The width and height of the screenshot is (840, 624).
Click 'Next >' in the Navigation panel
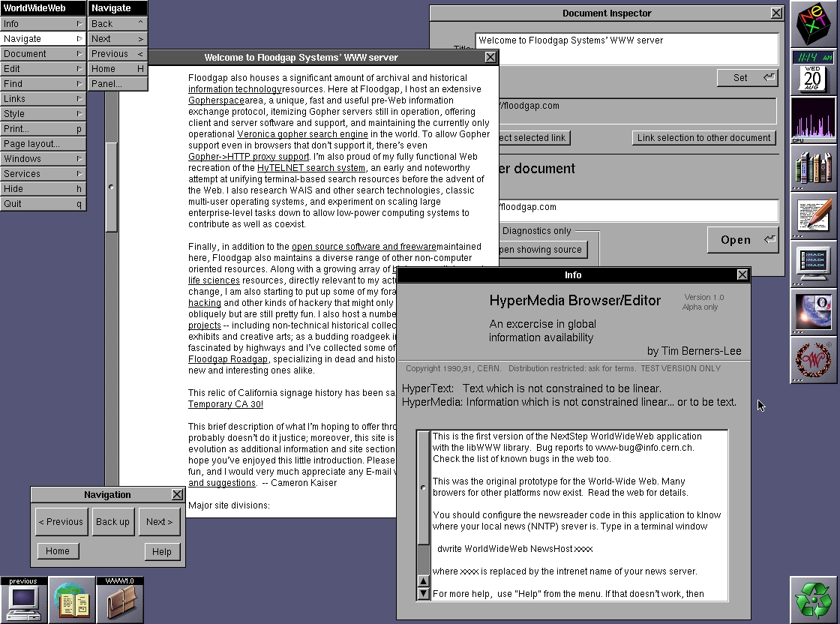[x=159, y=522]
